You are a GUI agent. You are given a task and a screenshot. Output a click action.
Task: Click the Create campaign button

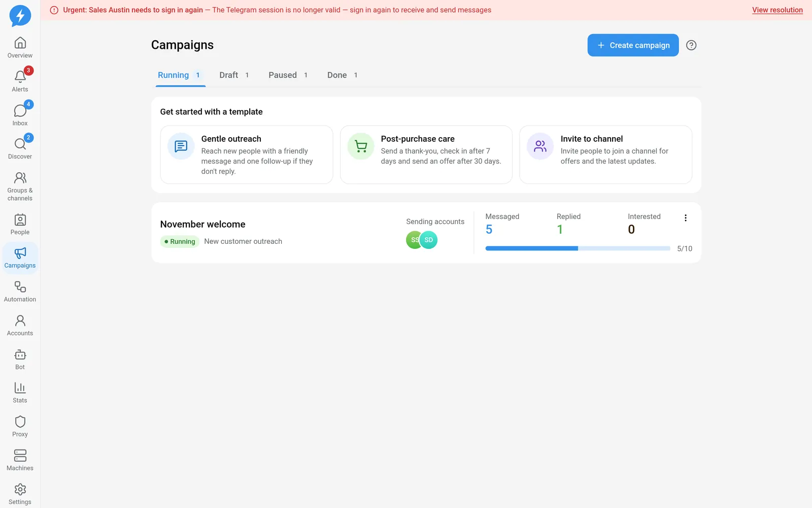(x=633, y=45)
